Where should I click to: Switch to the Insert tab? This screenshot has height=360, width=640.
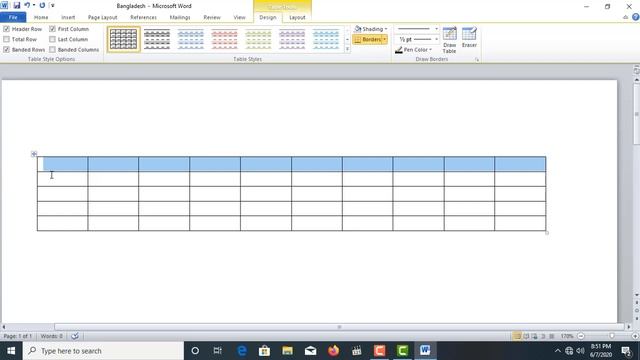[68, 18]
